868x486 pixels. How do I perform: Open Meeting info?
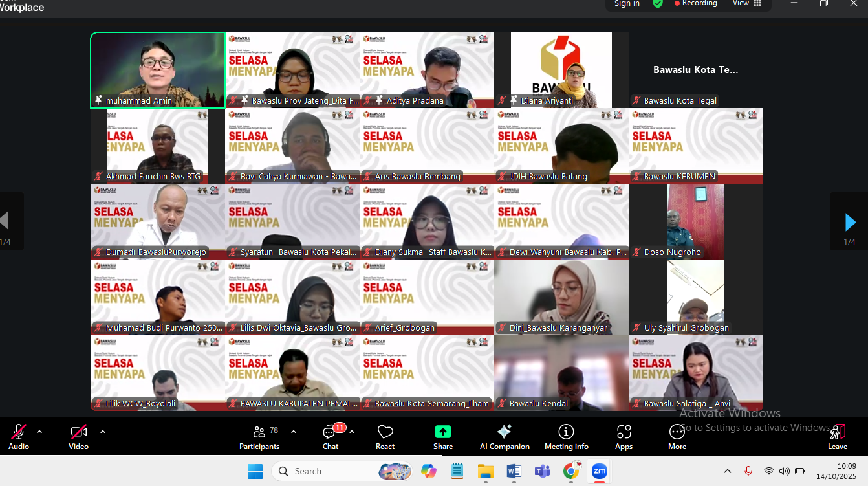tap(566, 437)
